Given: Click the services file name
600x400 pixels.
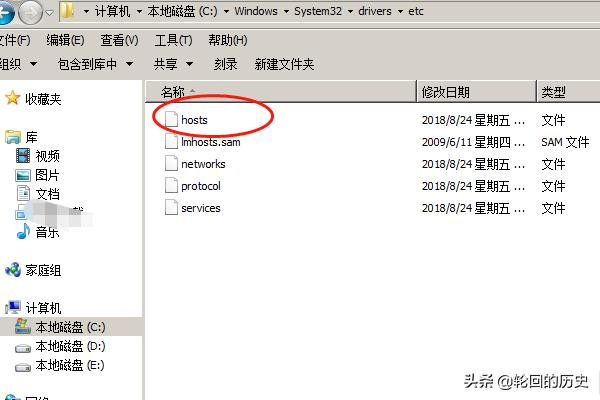Looking at the screenshot, I should point(201,208).
